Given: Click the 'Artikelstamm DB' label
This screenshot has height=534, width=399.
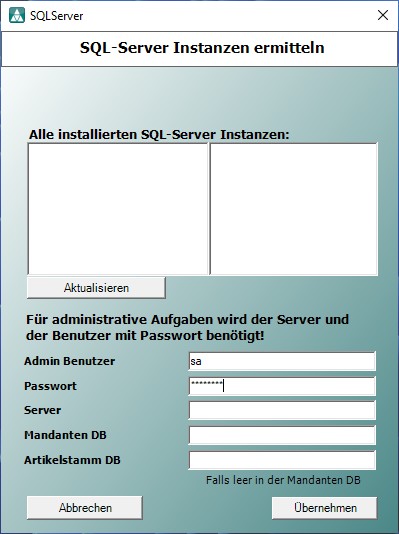Looking at the screenshot, I should pos(72,460).
